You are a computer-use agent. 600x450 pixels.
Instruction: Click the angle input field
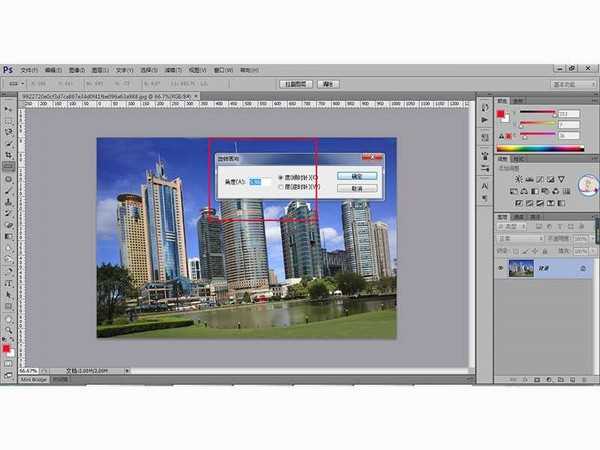pyautogui.click(x=256, y=181)
